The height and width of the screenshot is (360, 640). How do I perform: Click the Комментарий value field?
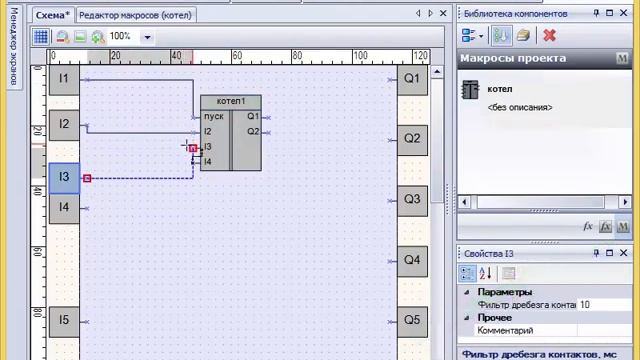coord(604,330)
